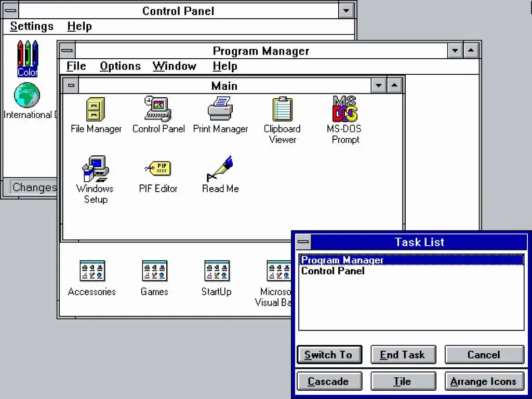532x399 pixels.
Task: Open the Read Me icon
Action: click(x=220, y=169)
